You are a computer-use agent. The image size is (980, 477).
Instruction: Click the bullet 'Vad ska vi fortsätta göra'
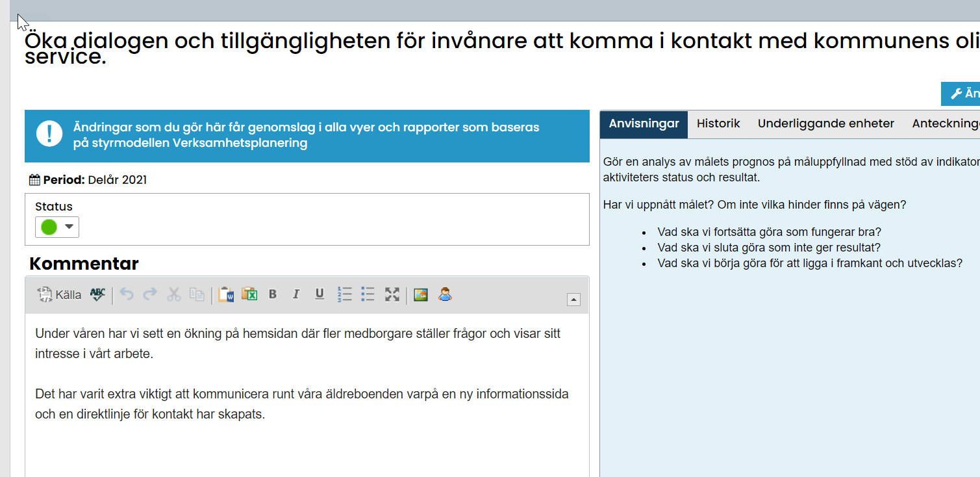769,232
